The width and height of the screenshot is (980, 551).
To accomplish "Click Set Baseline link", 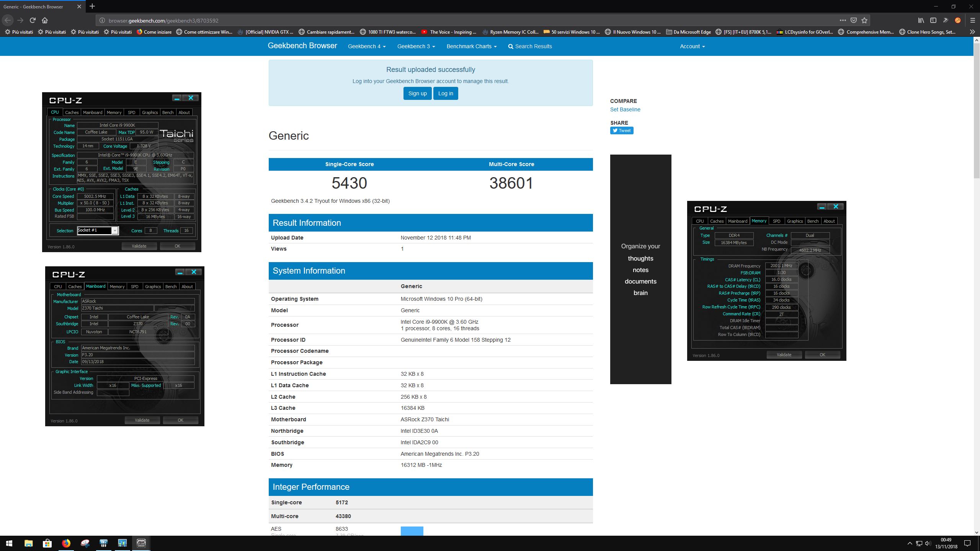I will coord(625,109).
